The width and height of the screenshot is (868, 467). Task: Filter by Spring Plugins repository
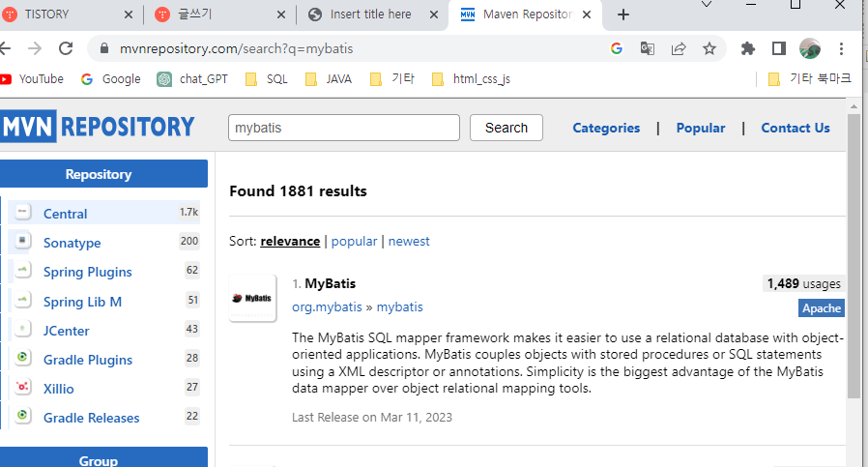click(87, 272)
